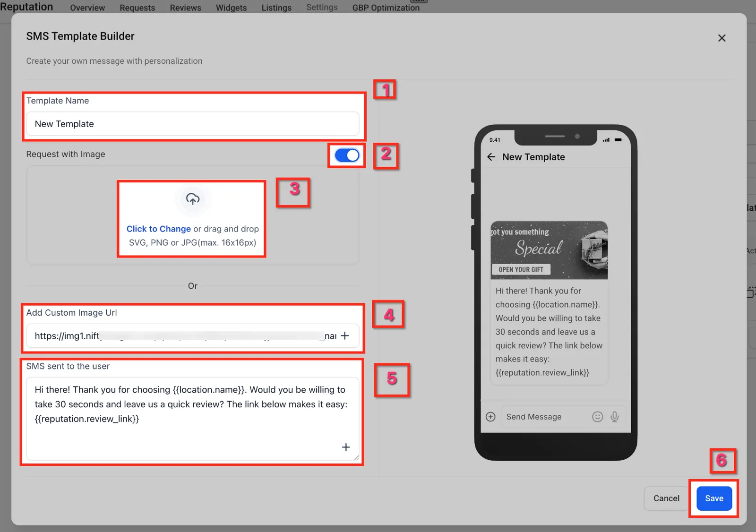Click the microphone icon in phone preview
The height and width of the screenshot is (532, 756).
615,416
